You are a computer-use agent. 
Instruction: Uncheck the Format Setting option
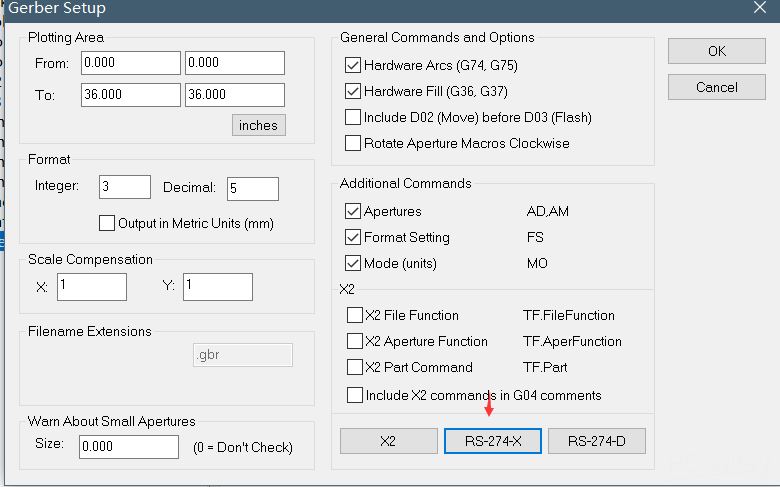[353, 237]
